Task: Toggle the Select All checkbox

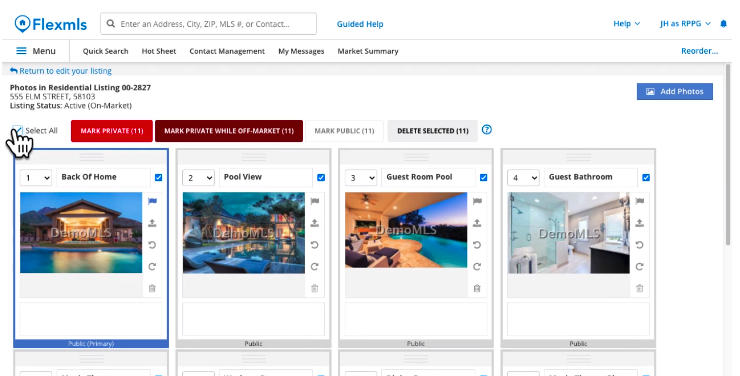Action: [x=17, y=130]
